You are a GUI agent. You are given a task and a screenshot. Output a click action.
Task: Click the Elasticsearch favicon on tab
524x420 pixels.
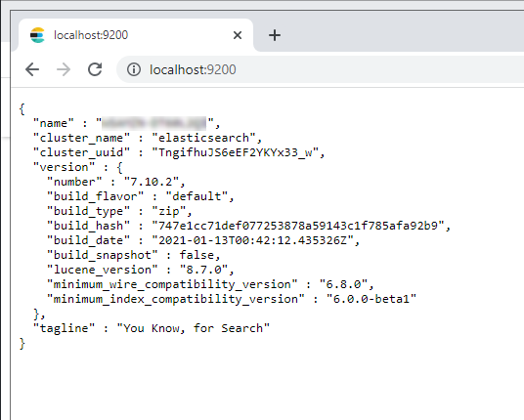tap(37, 35)
